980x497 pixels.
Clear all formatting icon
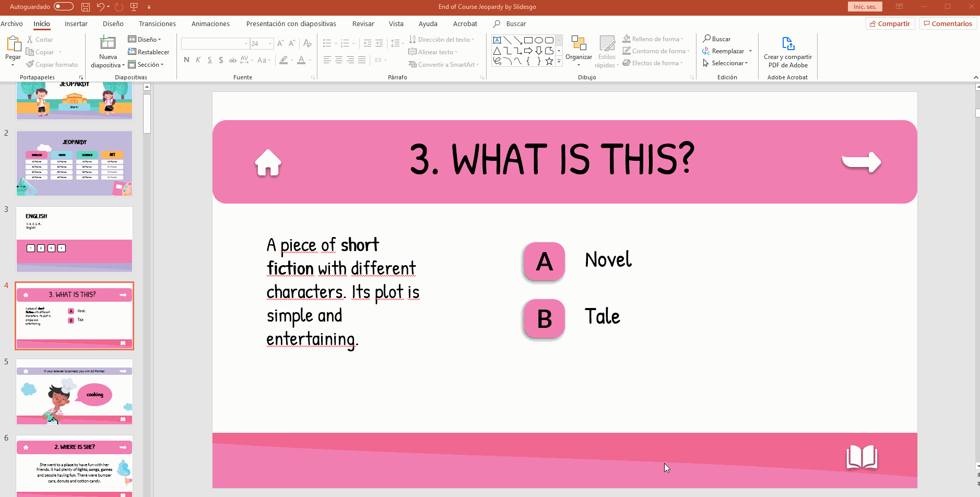(308, 43)
